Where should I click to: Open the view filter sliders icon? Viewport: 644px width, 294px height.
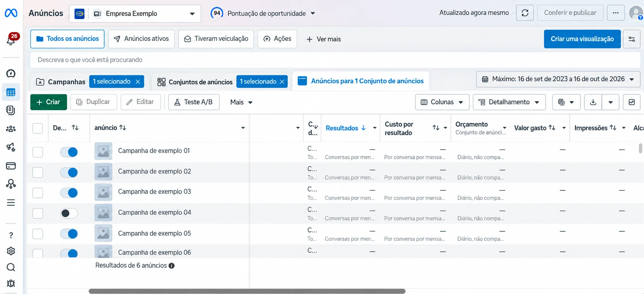click(632, 39)
